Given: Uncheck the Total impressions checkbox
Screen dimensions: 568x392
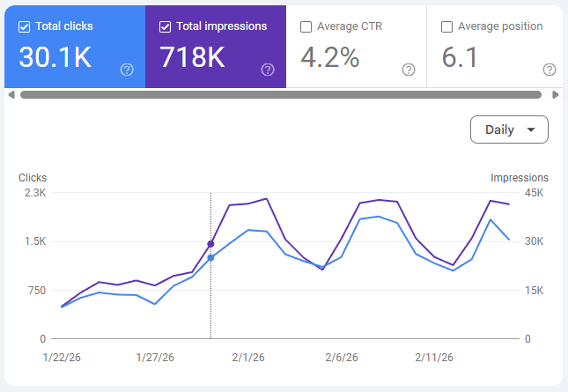Looking at the screenshot, I should tap(165, 26).
